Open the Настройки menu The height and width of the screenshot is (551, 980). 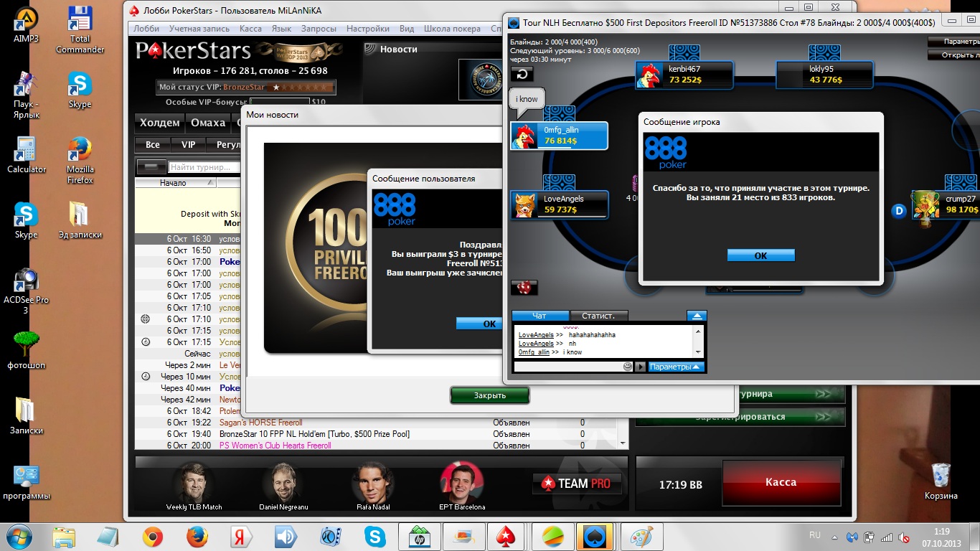click(x=368, y=29)
